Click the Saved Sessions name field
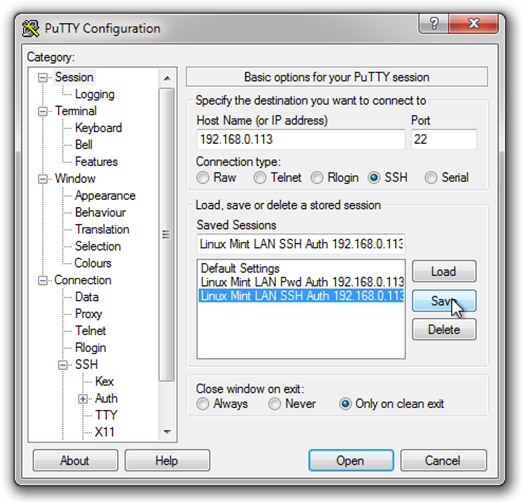This screenshot has width=522, height=502. click(x=301, y=244)
